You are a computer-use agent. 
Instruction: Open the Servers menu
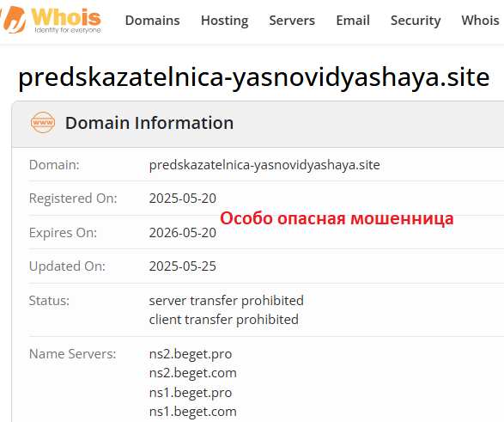(x=292, y=21)
